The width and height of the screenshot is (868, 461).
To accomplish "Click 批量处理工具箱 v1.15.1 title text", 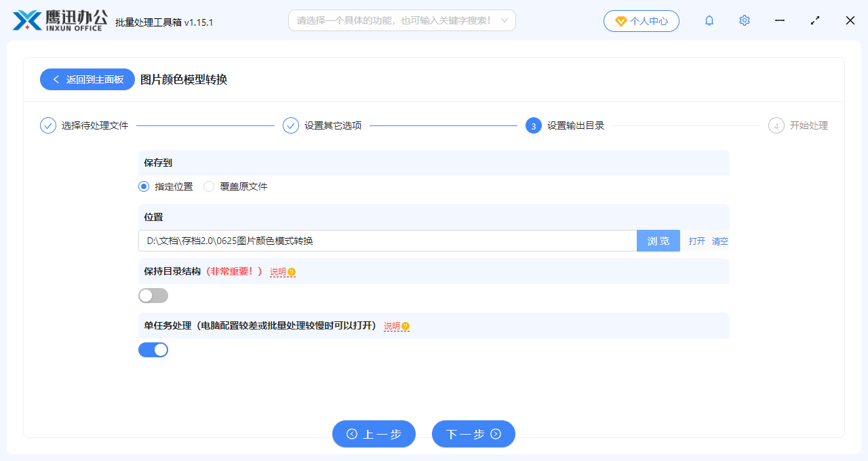I will click(164, 22).
